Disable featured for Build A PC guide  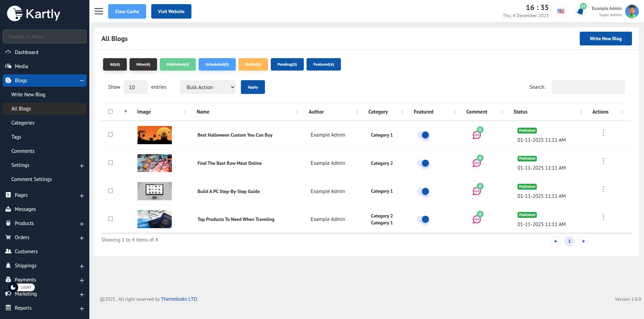(x=423, y=191)
